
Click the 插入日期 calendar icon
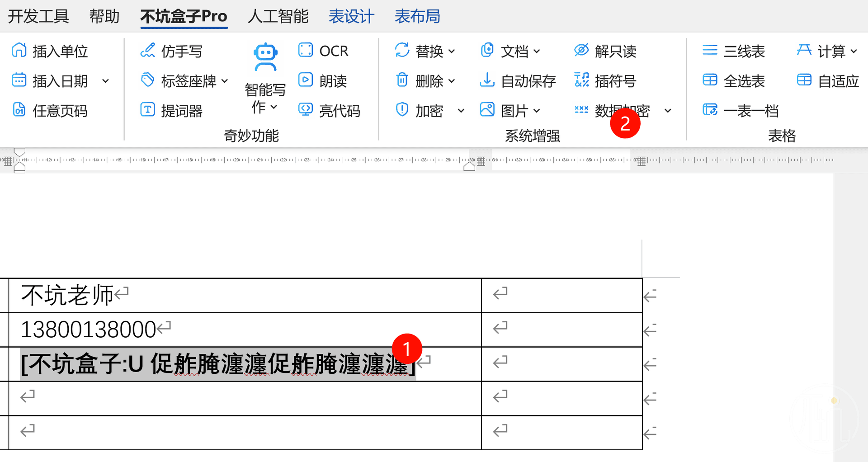click(19, 80)
